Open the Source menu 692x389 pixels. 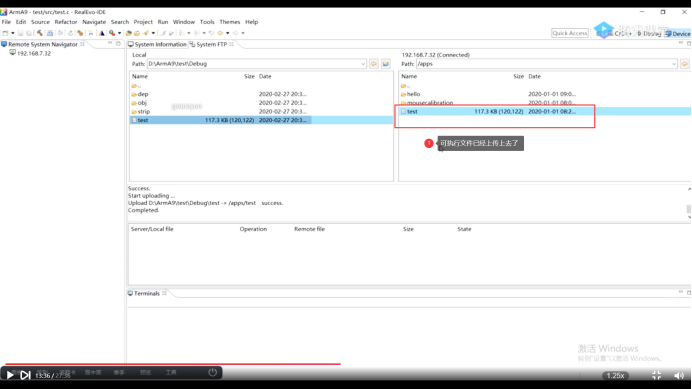(40, 22)
